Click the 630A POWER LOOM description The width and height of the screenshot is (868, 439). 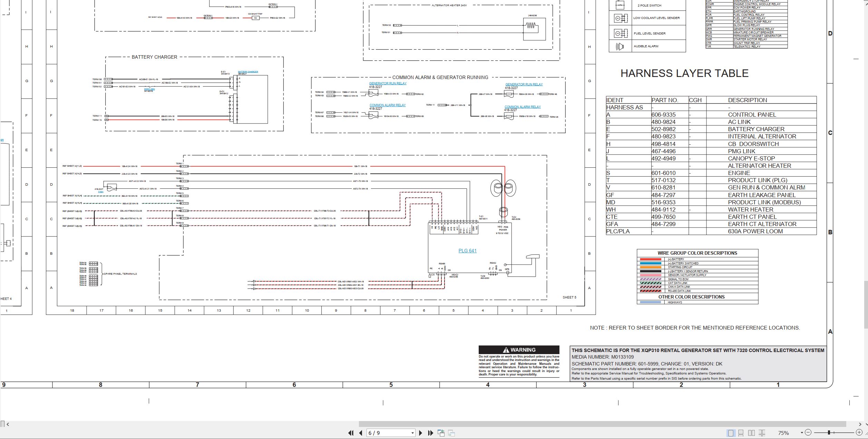coord(755,231)
